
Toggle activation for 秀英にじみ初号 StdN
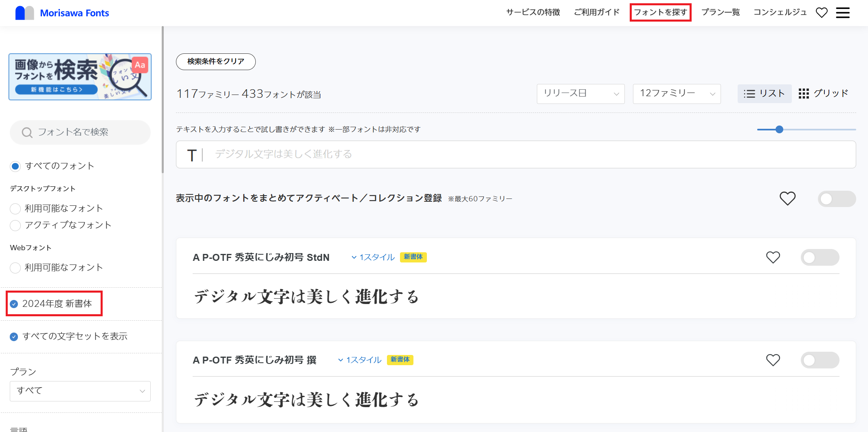[820, 257]
